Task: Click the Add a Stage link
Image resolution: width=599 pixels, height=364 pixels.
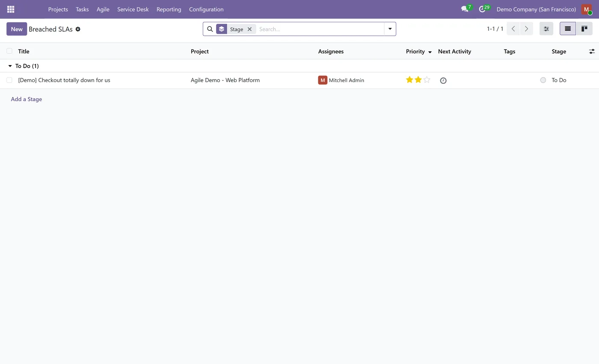Action: tap(27, 99)
